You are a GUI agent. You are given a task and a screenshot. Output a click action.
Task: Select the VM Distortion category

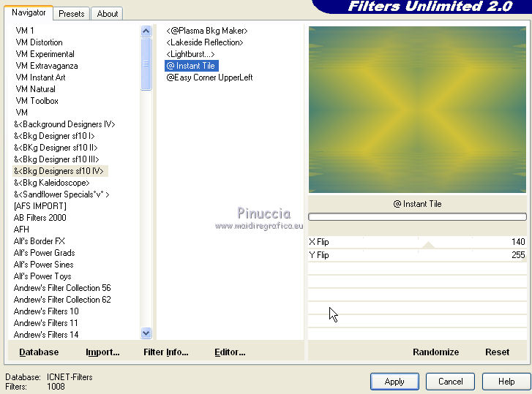(39, 42)
